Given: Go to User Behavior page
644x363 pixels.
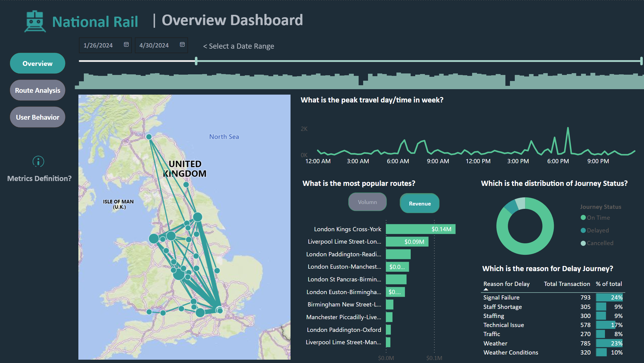Looking at the screenshot, I should (x=38, y=117).
